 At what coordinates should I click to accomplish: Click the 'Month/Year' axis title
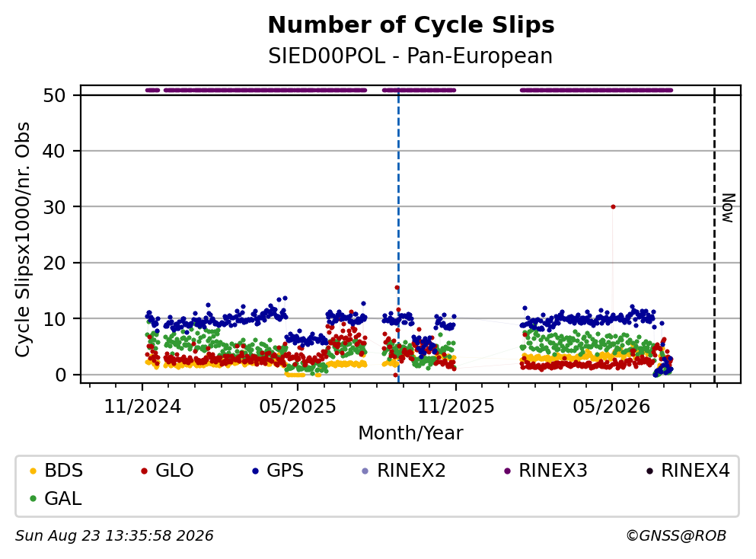(x=410, y=433)
